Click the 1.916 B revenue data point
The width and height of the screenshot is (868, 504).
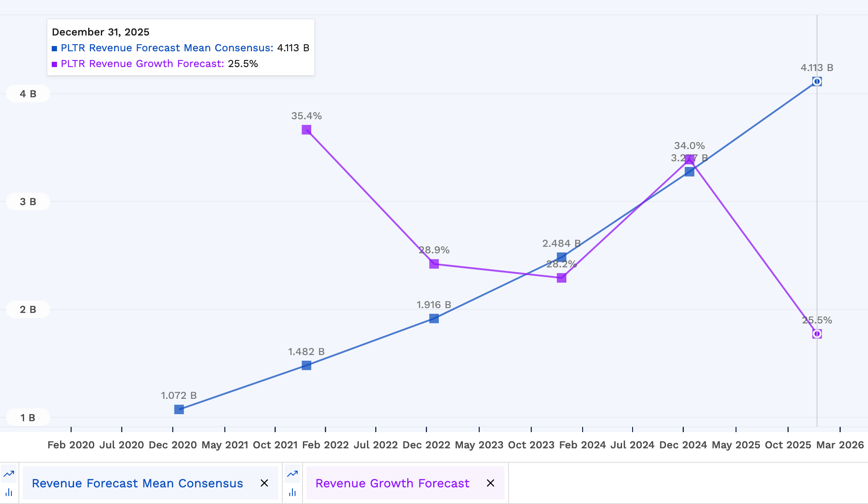(x=434, y=318)
